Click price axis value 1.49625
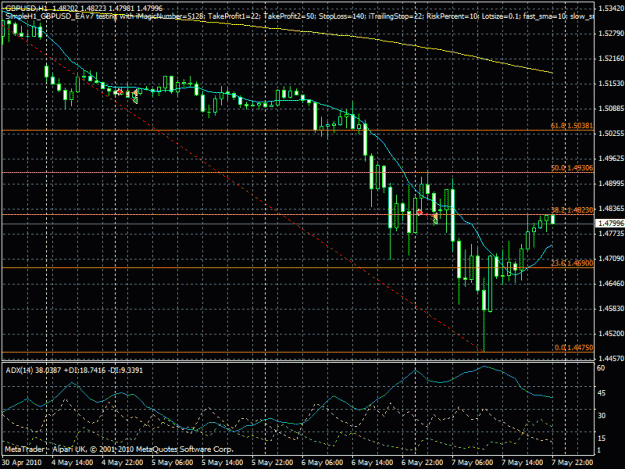This screenshot has height=469, width=625. point(611,159)
